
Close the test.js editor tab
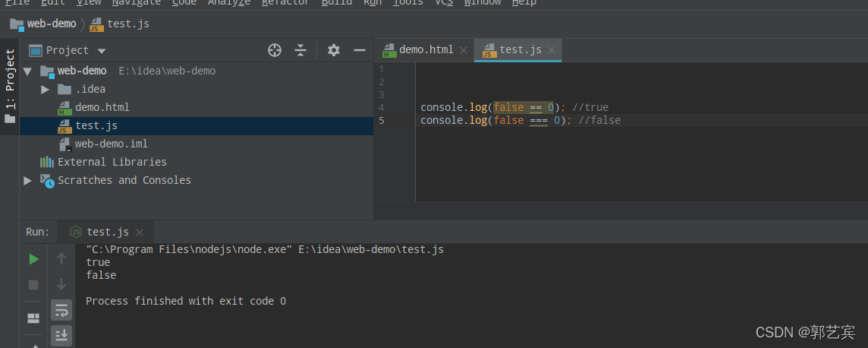pyautogui.click(x=552, y=50)
